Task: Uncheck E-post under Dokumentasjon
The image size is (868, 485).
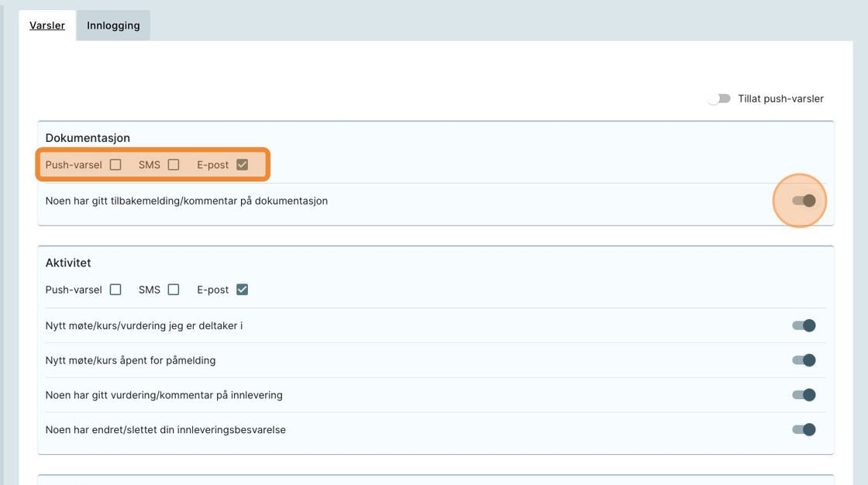Action: (x=243, y=164)
